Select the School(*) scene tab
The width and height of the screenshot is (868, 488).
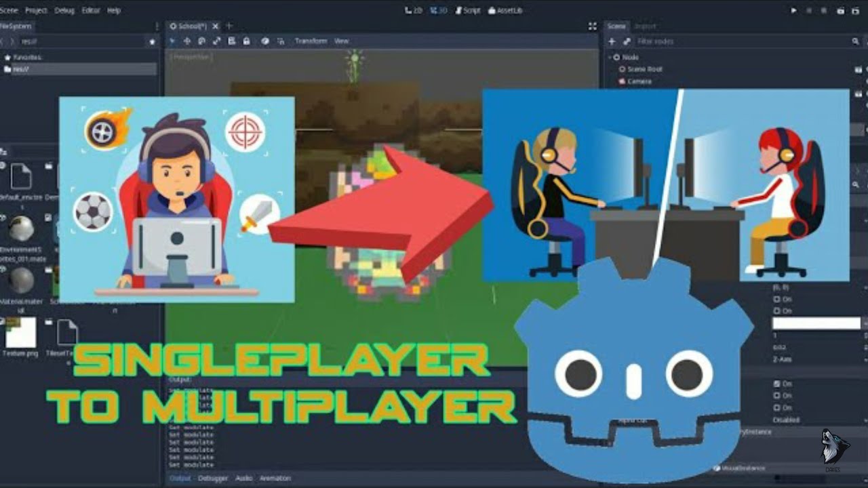[193, 26]
